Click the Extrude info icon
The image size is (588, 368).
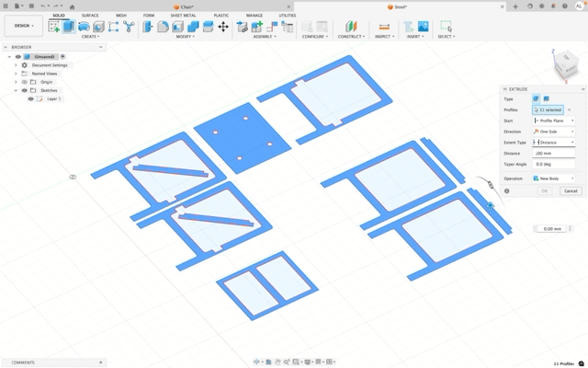pos(506,190)
